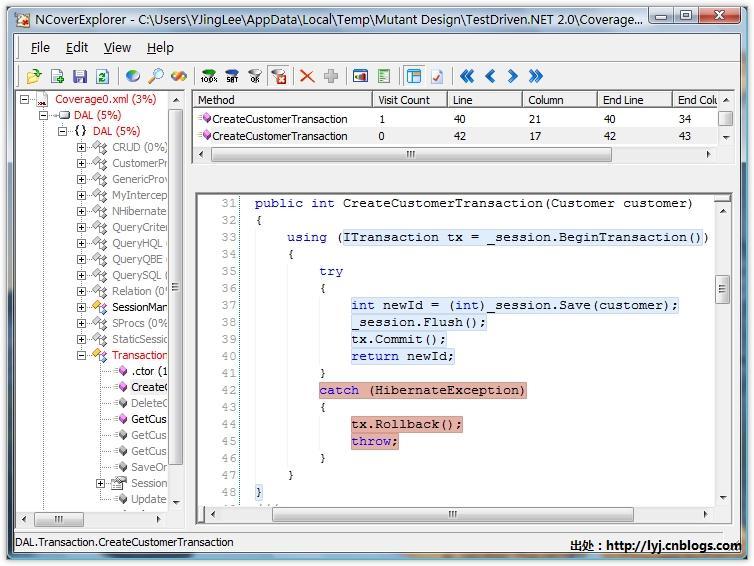Click the Method column header
This screenshot has height=566, width=754.
(216, 100)
